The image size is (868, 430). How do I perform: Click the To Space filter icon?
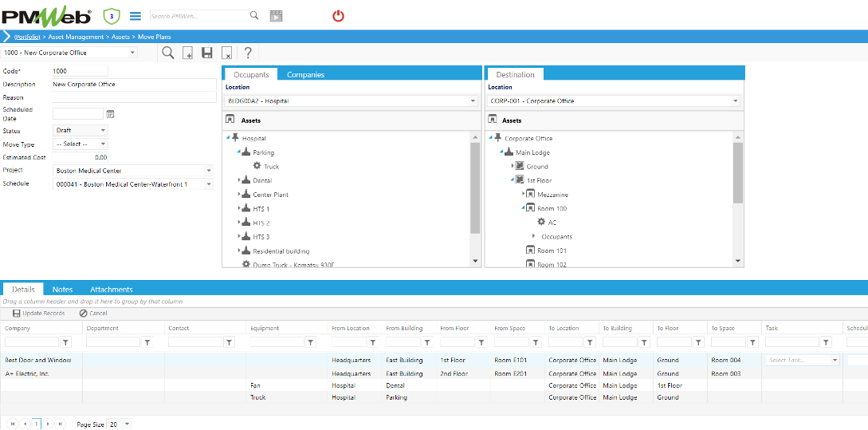coord(753,342)
